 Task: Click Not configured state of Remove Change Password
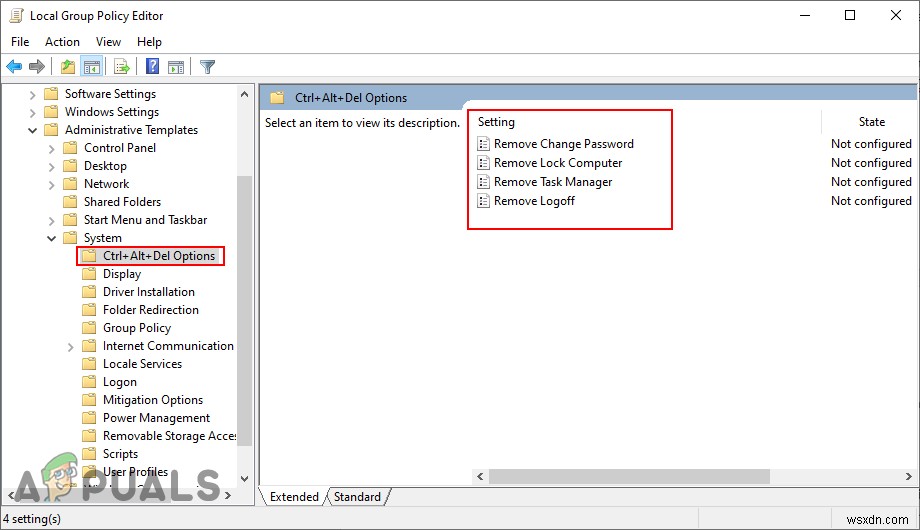[871, 144]
